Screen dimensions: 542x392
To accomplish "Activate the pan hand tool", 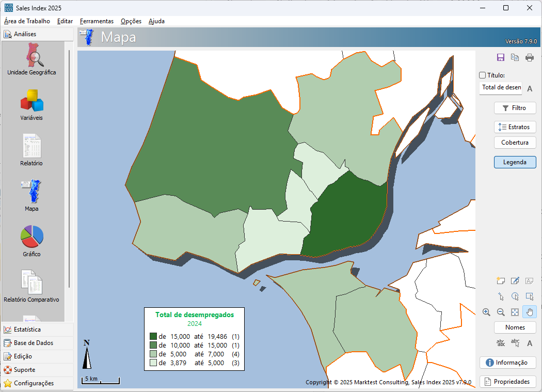I will 530,312.
